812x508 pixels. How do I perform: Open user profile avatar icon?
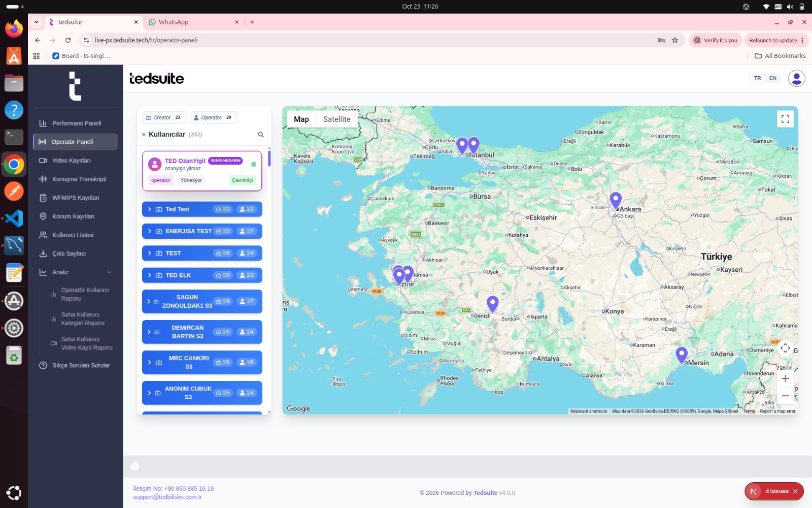pyautogui.click(x=796, y=78)
